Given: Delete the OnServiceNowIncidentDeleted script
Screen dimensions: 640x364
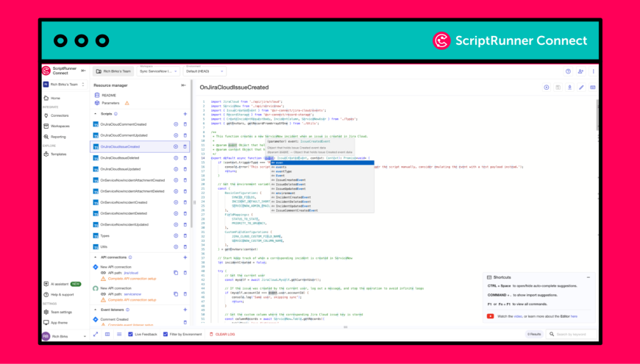Looking at the screenshot, I should (x=185, y=213).
